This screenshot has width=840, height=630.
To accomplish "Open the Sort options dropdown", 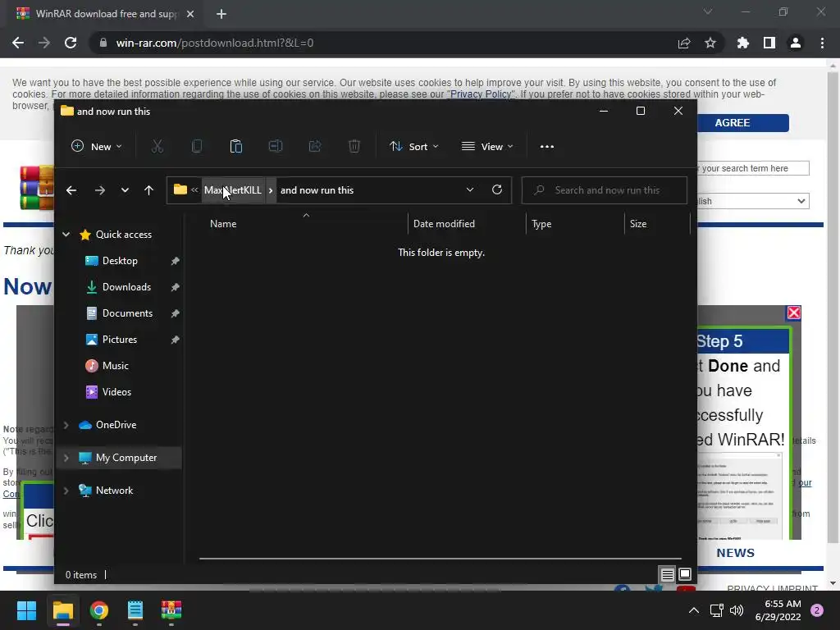I will click(414, 146).
